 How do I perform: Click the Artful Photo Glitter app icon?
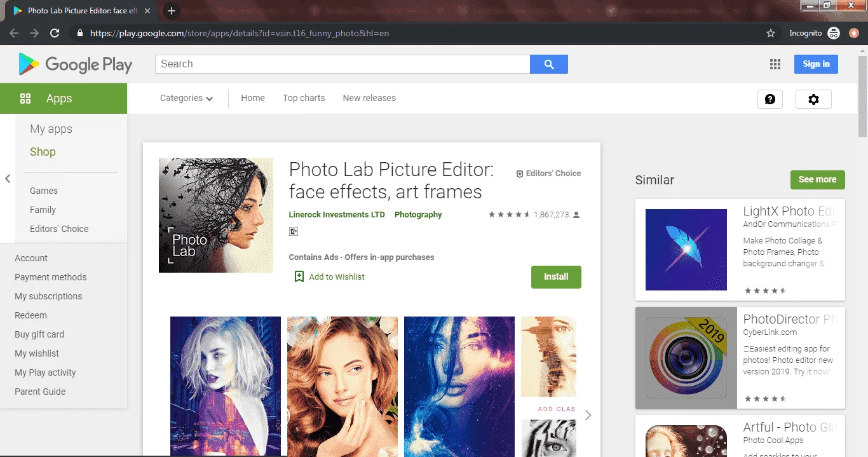pyautogui.click(x=686, y=441)
